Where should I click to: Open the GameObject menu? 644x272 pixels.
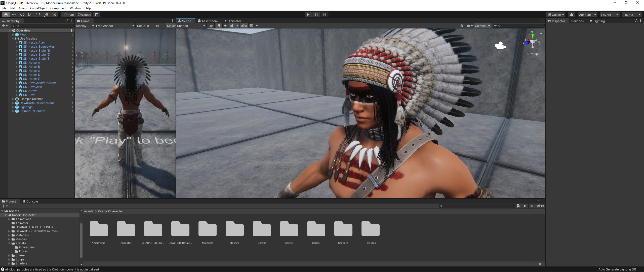click(x=38, y=8)
